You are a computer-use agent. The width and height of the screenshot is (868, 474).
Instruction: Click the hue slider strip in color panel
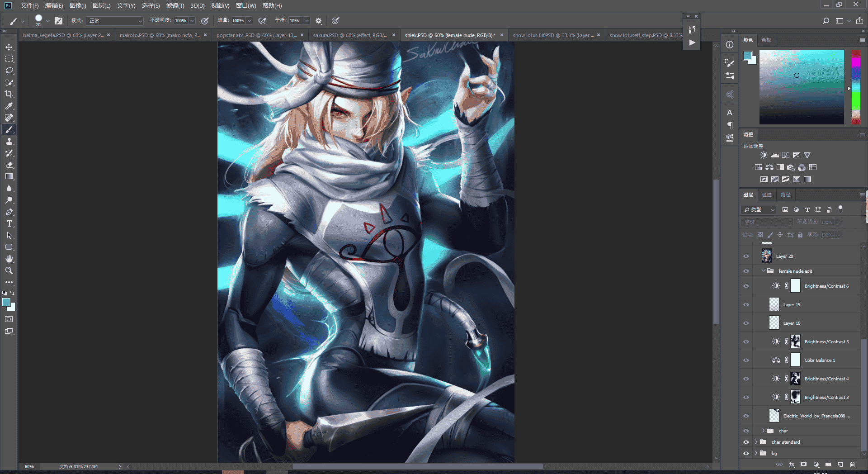[x=856, y=87]
